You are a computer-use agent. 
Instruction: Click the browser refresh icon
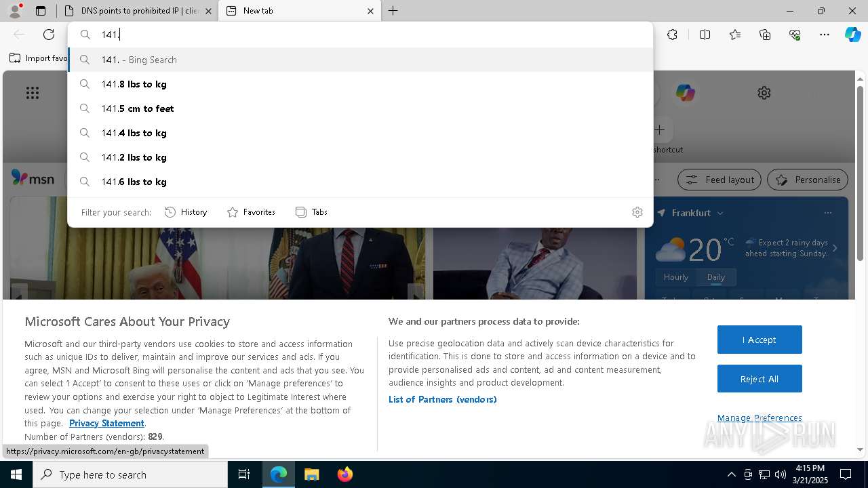49,35
